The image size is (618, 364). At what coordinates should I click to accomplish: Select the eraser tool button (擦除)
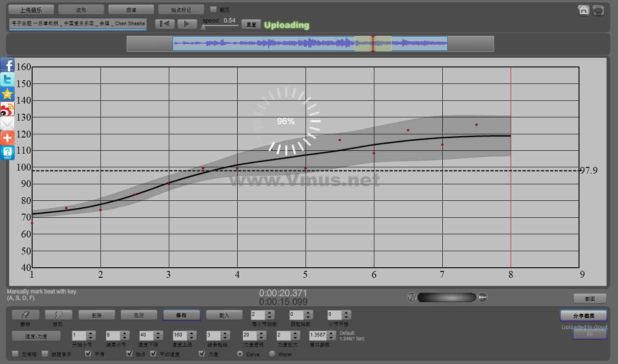click(26, 315)
